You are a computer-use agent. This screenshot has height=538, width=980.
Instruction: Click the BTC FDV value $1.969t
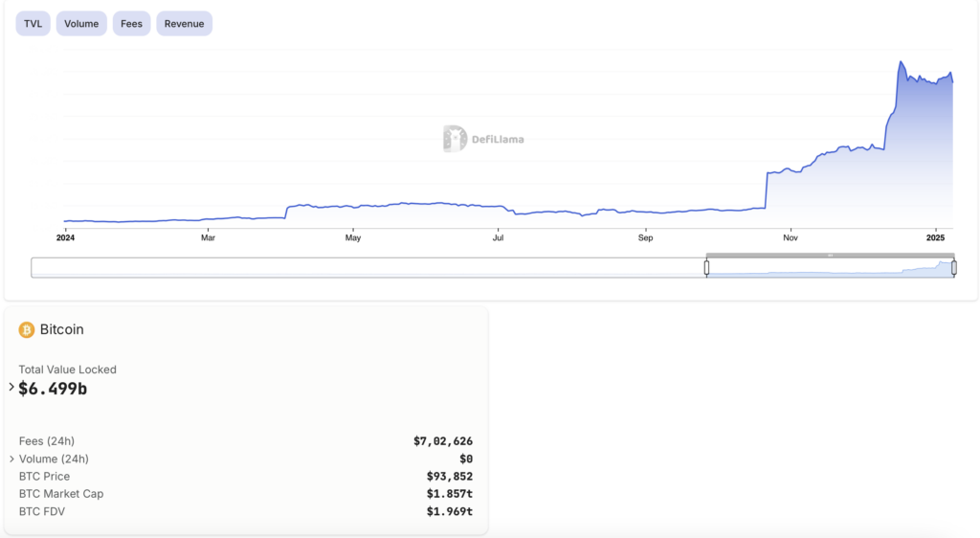coord(450,511)
